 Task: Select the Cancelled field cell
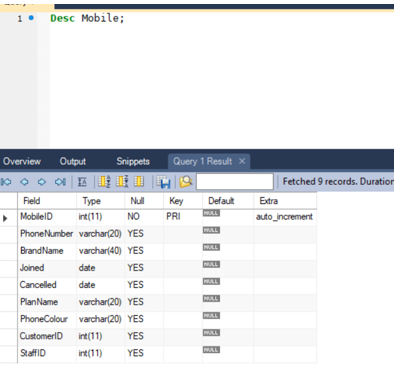pos(47,285)
